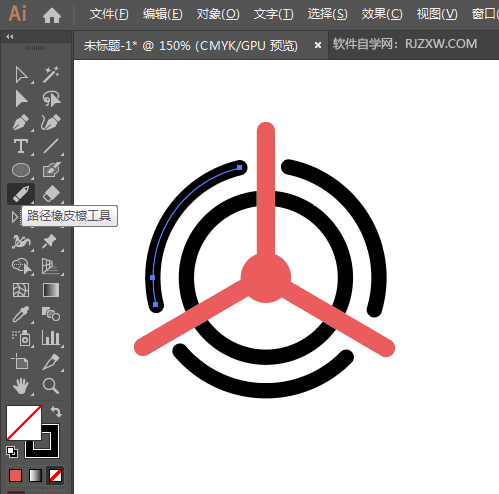Close the 未标题-1 document tab

318,45
